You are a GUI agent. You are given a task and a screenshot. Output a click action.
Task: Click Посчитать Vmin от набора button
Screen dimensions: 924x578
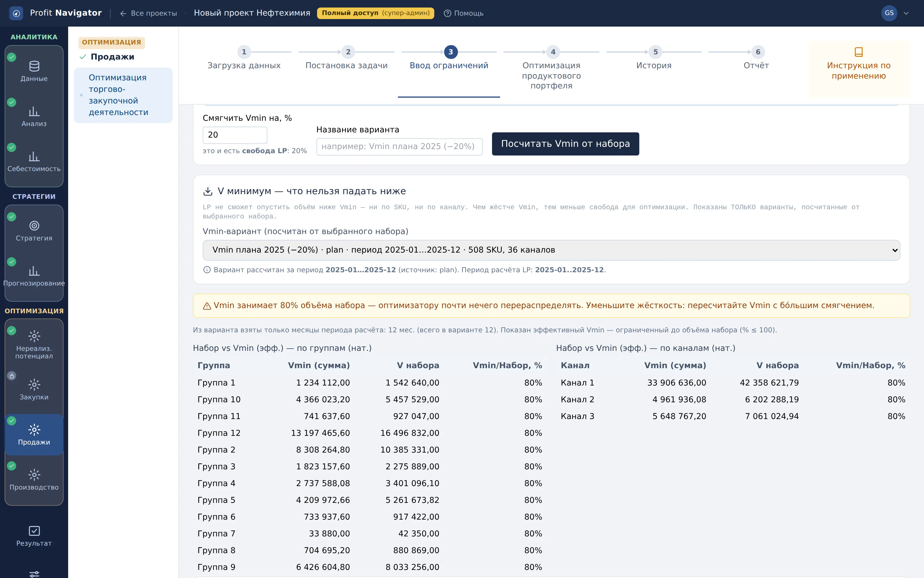point(565,144)
